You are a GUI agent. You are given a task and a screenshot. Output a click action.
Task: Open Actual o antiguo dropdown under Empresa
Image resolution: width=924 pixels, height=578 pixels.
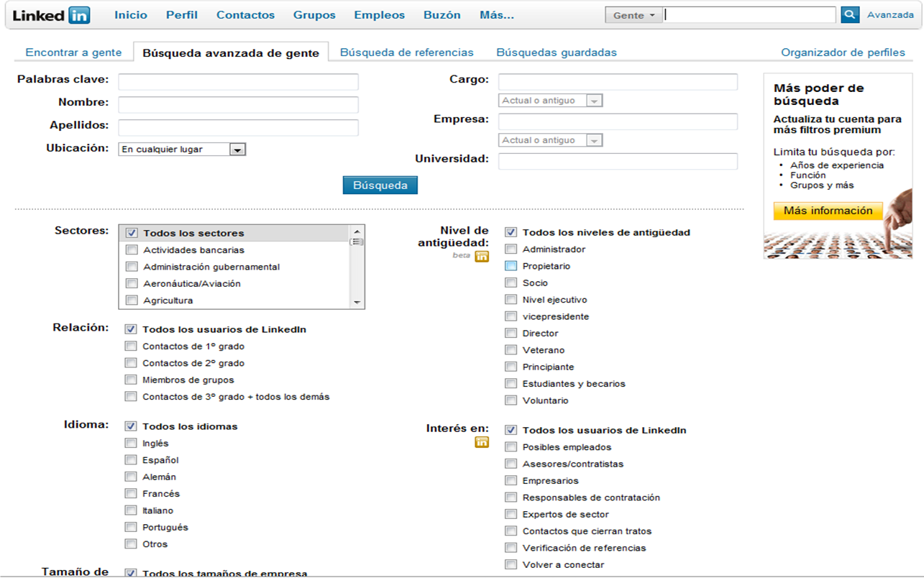tap(550, 140)
